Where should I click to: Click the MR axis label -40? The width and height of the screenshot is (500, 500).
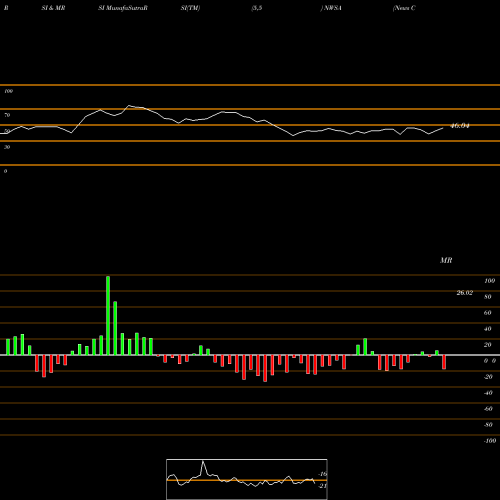pos(488,393)
